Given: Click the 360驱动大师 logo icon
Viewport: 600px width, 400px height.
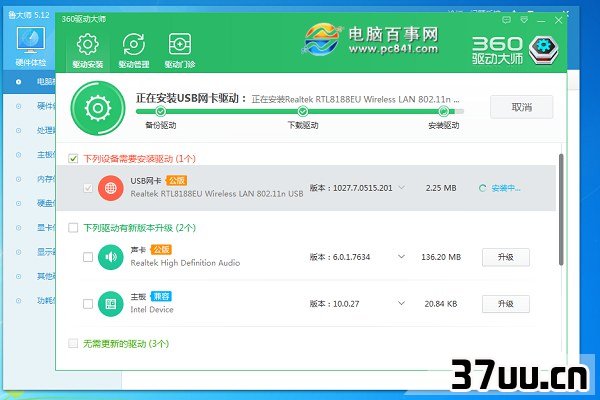Looking at the screenshot, I should pyautogui.click(x=543, y=50).
